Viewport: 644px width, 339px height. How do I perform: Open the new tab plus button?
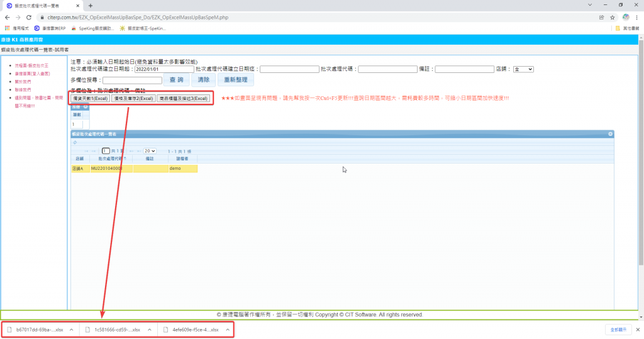(x=91, y=5)
